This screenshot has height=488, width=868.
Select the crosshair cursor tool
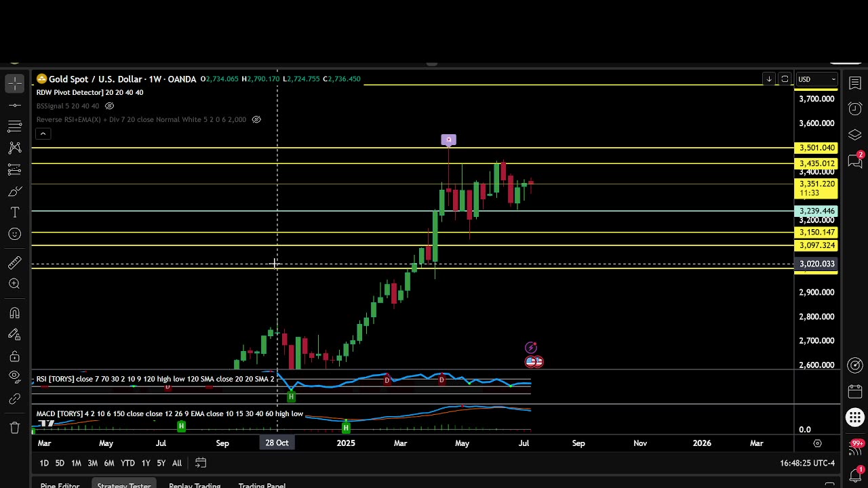[14, 83]
